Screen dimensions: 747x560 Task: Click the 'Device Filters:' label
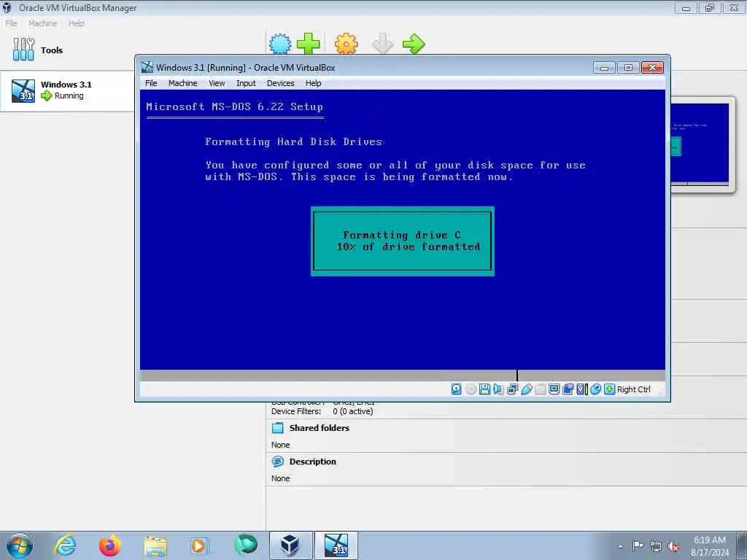tap(296, 411)
